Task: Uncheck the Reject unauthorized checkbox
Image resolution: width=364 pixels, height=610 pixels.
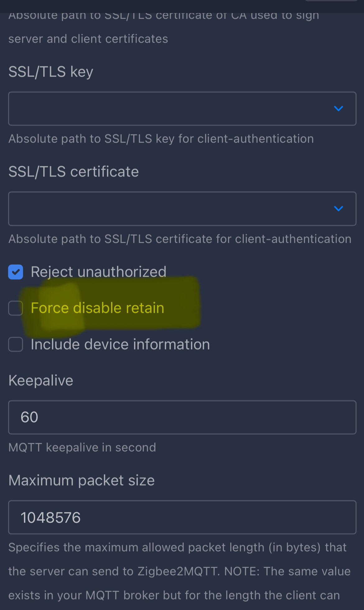Action: [x=16, y=272]
